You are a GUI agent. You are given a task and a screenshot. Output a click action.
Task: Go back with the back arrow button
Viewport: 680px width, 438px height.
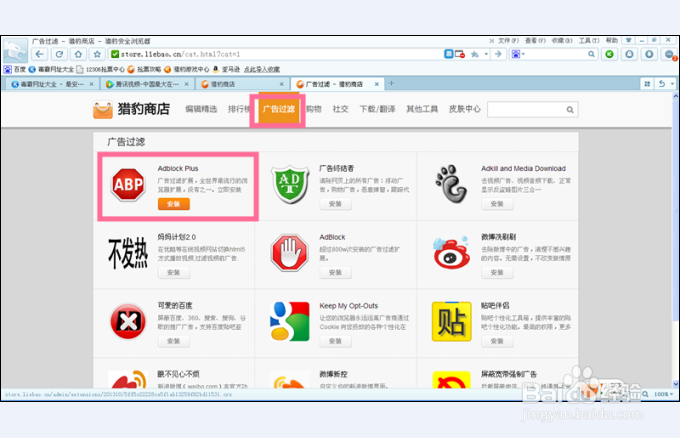click(x=40, y=54)
